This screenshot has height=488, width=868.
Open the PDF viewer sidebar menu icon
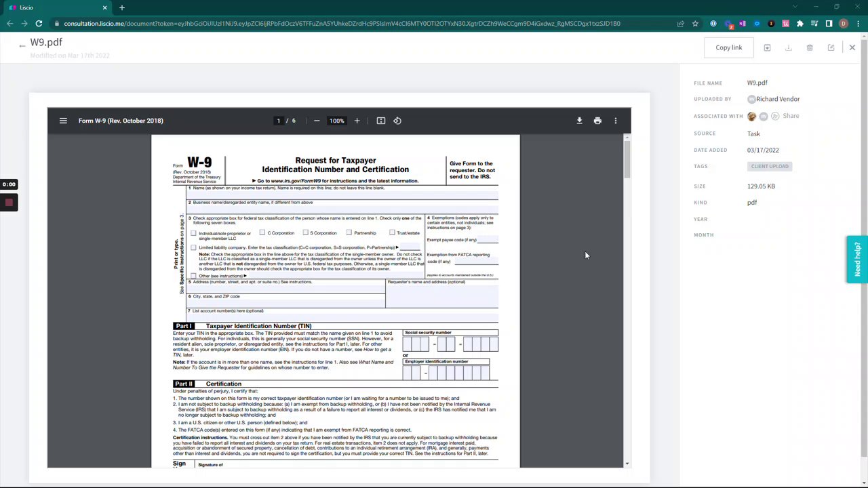coord(63,121)
